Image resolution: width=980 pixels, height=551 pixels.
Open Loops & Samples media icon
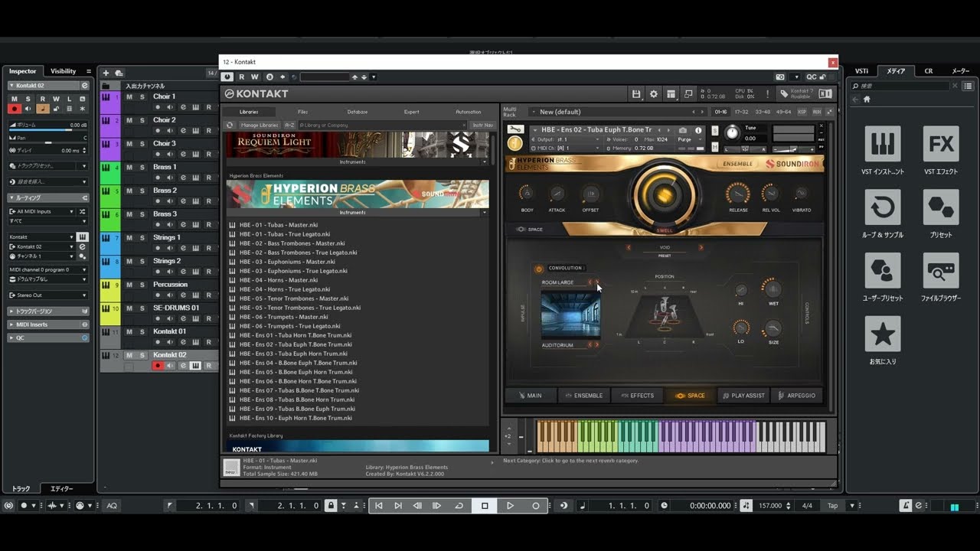pyautogui.click(x=882, y=207)
